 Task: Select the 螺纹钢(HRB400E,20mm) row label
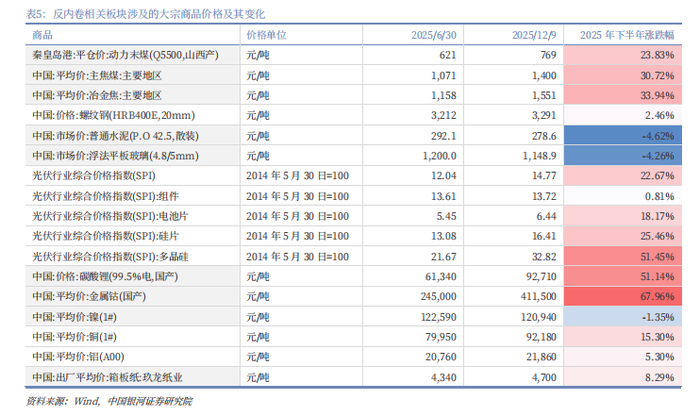click(x=113, y=115)
